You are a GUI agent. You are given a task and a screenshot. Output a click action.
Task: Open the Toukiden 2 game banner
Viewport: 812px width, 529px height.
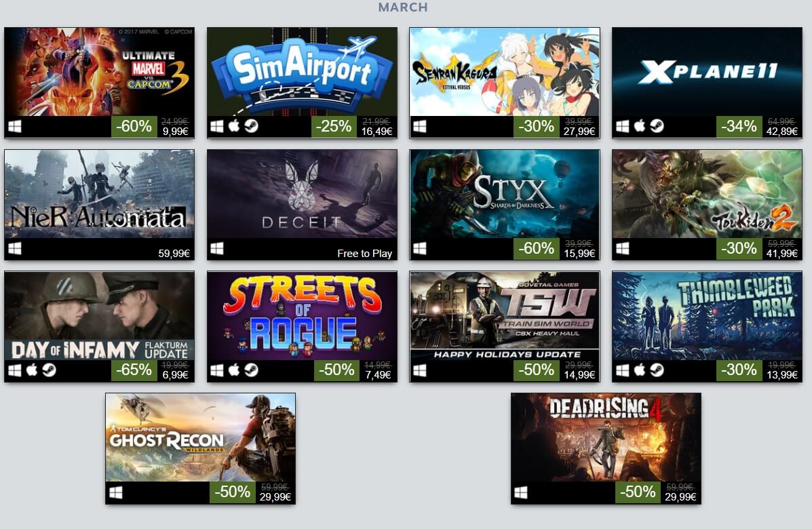pyautogui.click(x=707, y=194)
